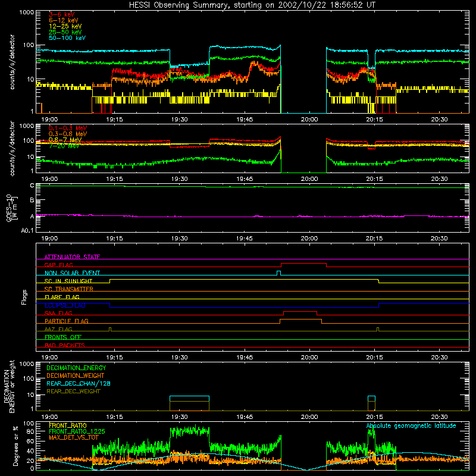The width and height of the screenshot is (476, 476).
Task: Click the FRONT_RATIO legend label
Action: coord(68,425)
